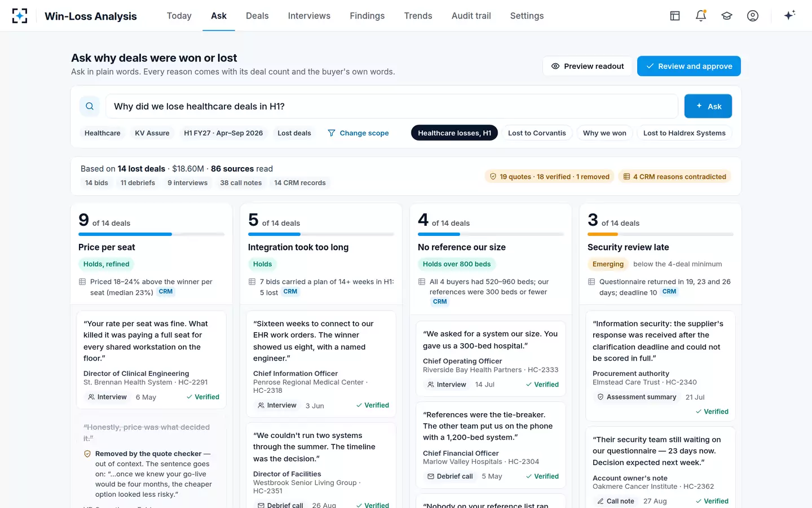Image resolution: width=812 pixels, height=508 pixels.
Task: Click the Healthcare scope filter chip
Action: (103, 133)
